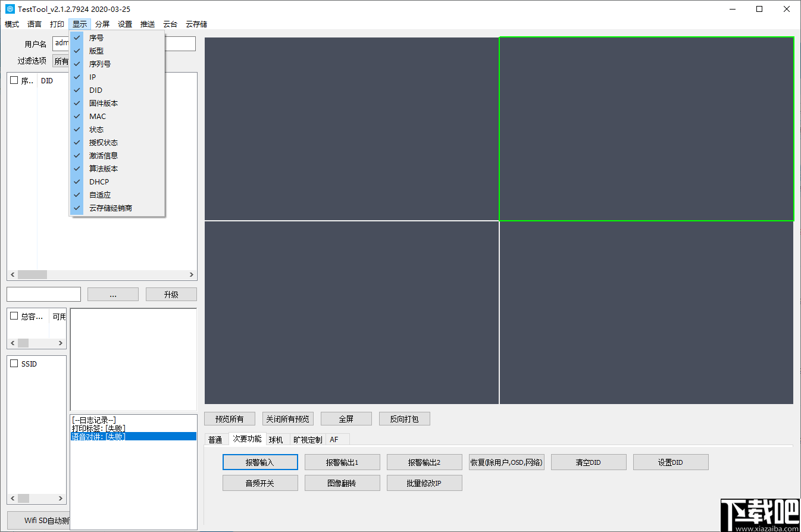Click the TestTool application icon in title bar

8,9
